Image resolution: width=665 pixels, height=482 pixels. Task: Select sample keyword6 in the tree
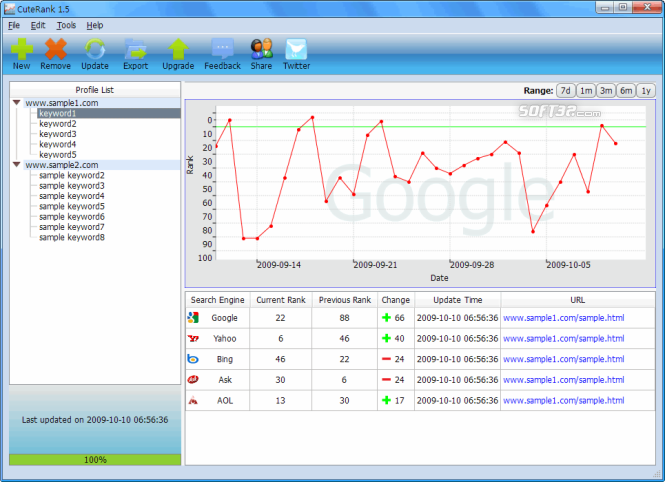(x=72, y=217)
